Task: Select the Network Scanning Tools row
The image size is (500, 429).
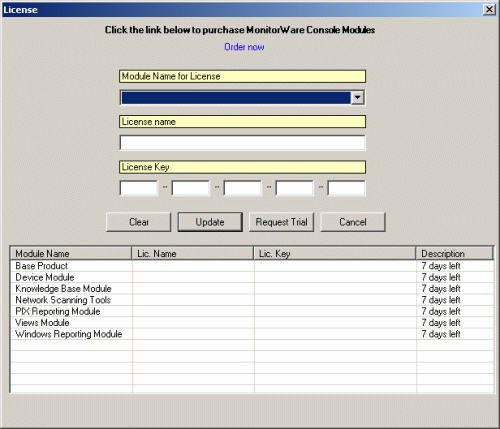Action: (x=252, y=300)
